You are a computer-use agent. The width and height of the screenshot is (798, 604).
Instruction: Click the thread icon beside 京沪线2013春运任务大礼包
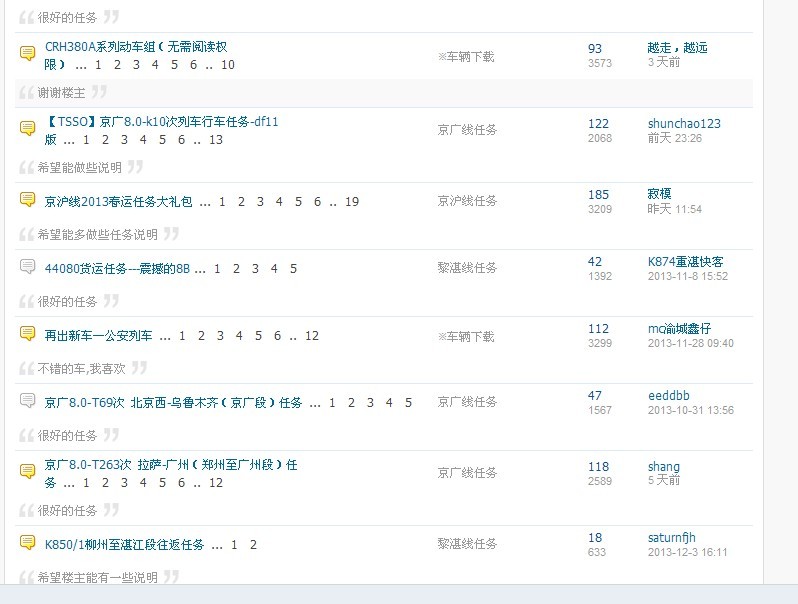pyautogui.click(x=28, y=200)
